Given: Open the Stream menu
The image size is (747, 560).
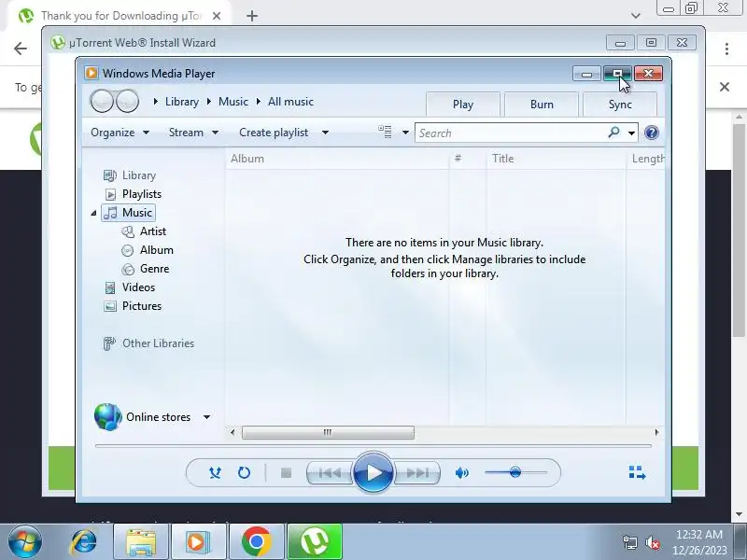Looking at the screenshot, I should [x=193, y=133].
